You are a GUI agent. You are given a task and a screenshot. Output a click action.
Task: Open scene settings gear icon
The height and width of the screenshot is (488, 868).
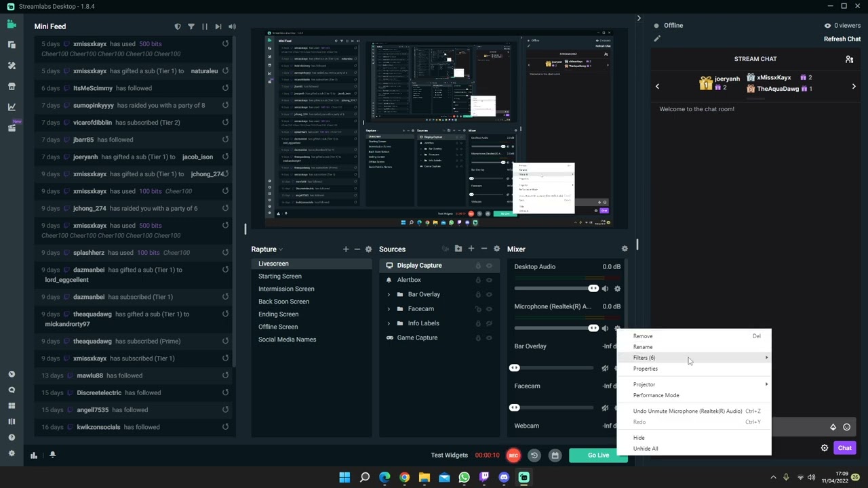(x=369, y=249)
